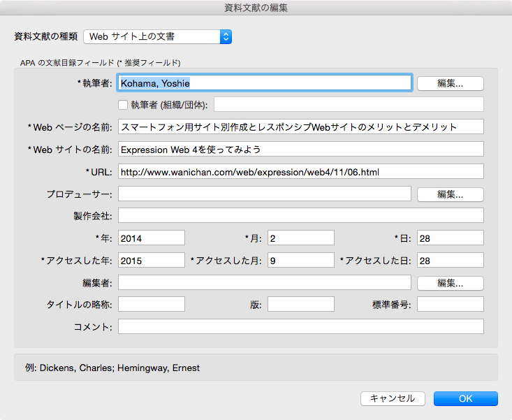512x420 pixels.
Task: Click the アクセスした月 field showing 9
Action: point(301,261)
